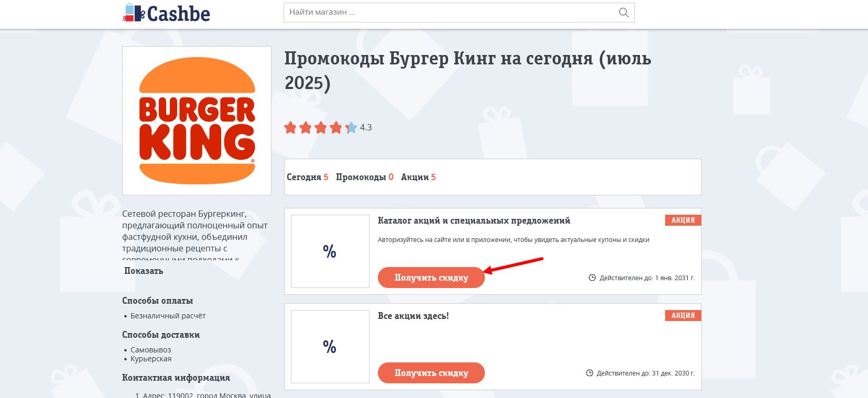This screenshot has height=398, width=868.
Task: Get discount for 'Все акции здесь!' offer
Action: tap(431, 373)
